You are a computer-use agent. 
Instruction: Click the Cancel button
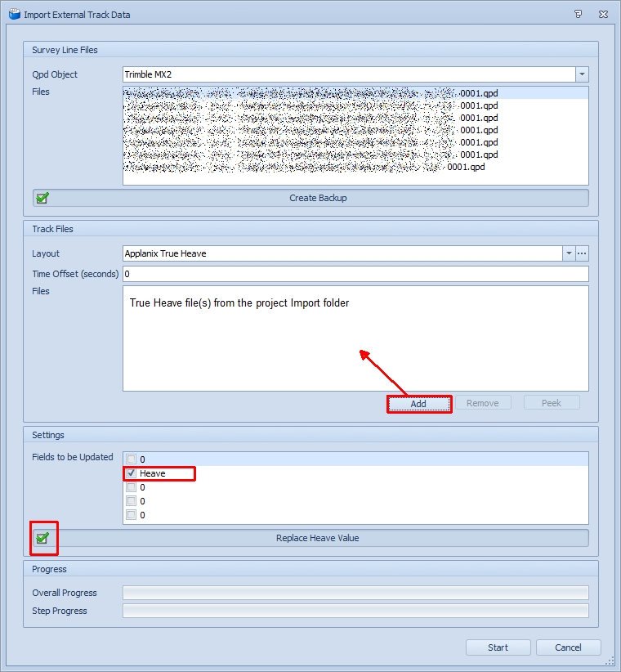pyautogui.click(x=569, y=647)
